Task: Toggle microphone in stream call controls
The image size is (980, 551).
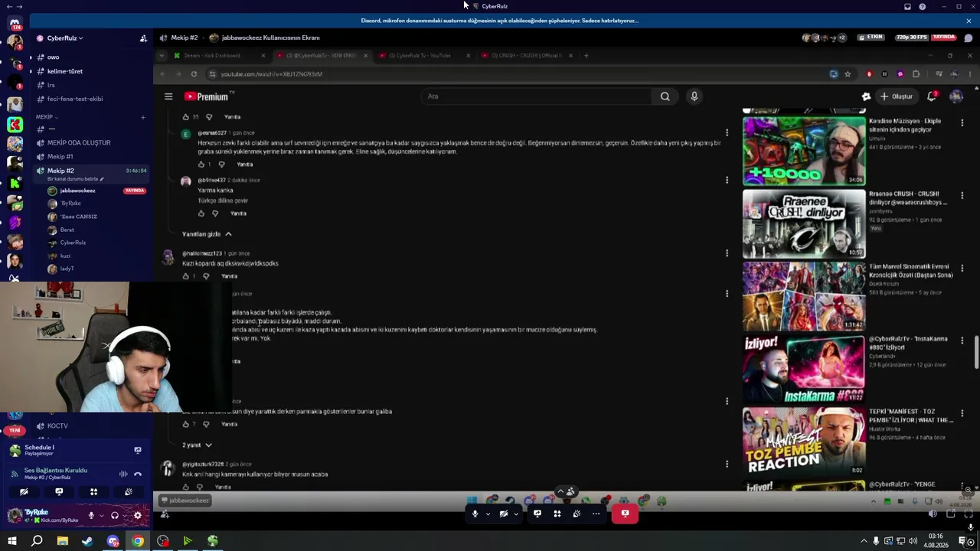Action: (x=475, y=514)
